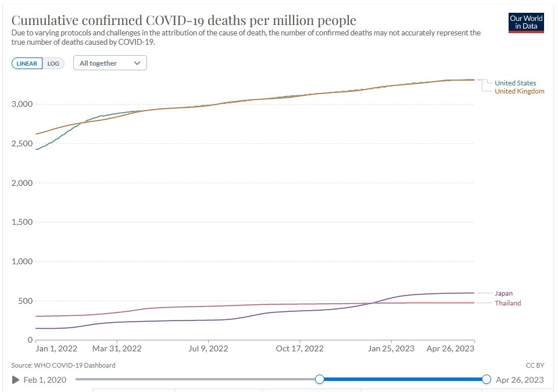Select the LINEAR scale option
Viewport: 558px width, 392px height.
27,63
